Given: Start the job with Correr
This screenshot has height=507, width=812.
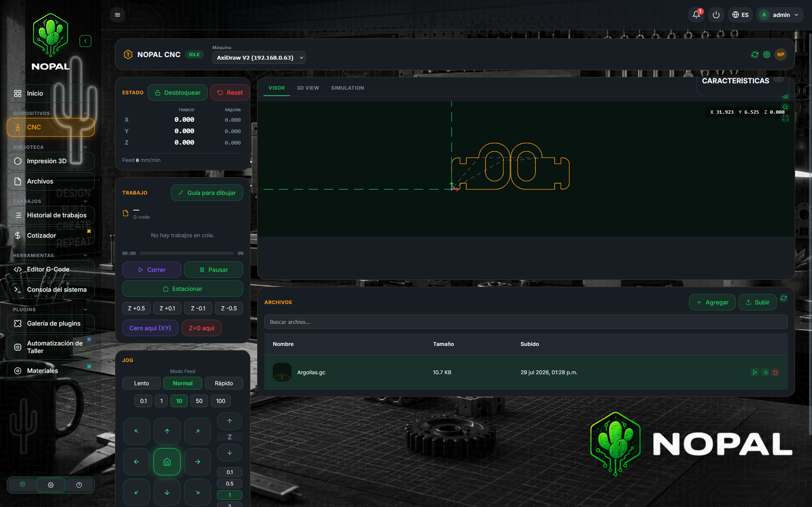Looking at the screenshot, I should [x=152, y=270].
